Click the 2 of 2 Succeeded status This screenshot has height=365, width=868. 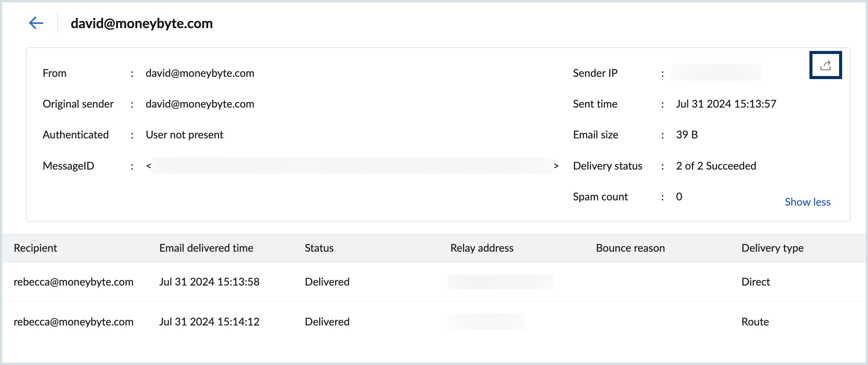716,166
